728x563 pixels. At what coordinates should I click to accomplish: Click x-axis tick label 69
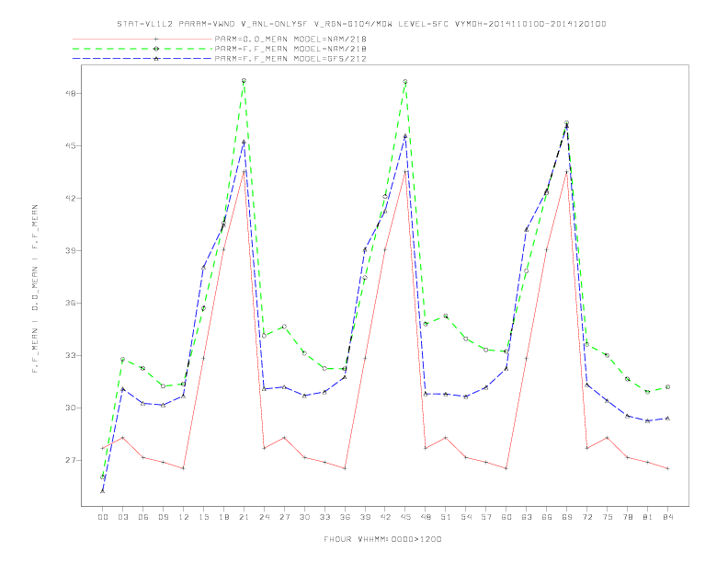coord(567,517)
